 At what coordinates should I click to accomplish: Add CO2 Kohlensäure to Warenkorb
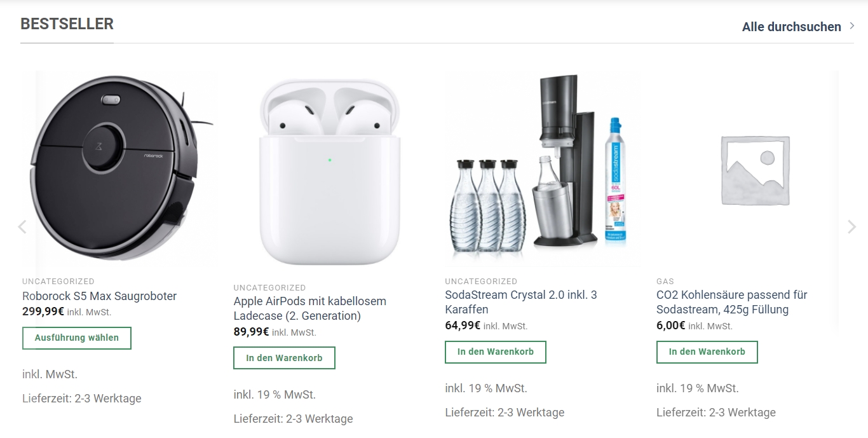(x=707, y=352)
